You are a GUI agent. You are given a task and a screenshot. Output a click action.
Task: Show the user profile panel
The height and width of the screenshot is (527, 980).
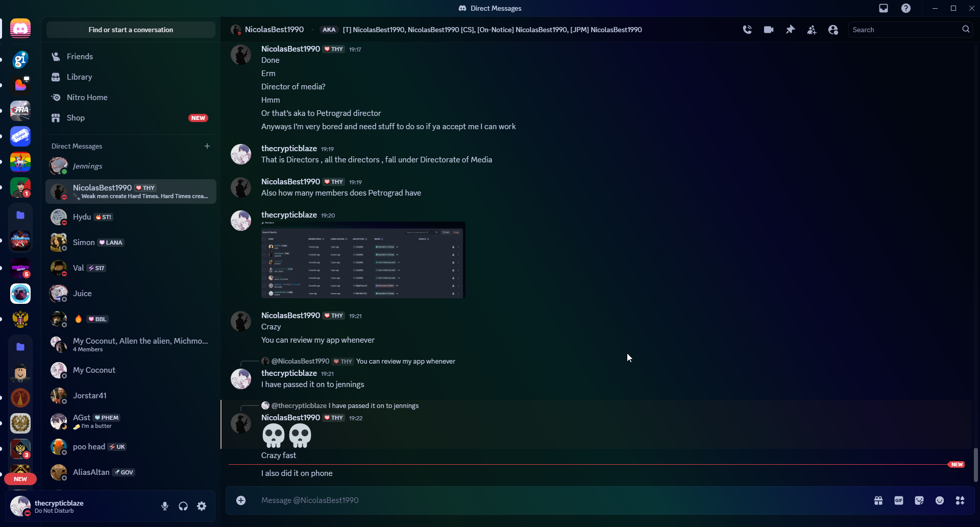[x=833, y=30]
